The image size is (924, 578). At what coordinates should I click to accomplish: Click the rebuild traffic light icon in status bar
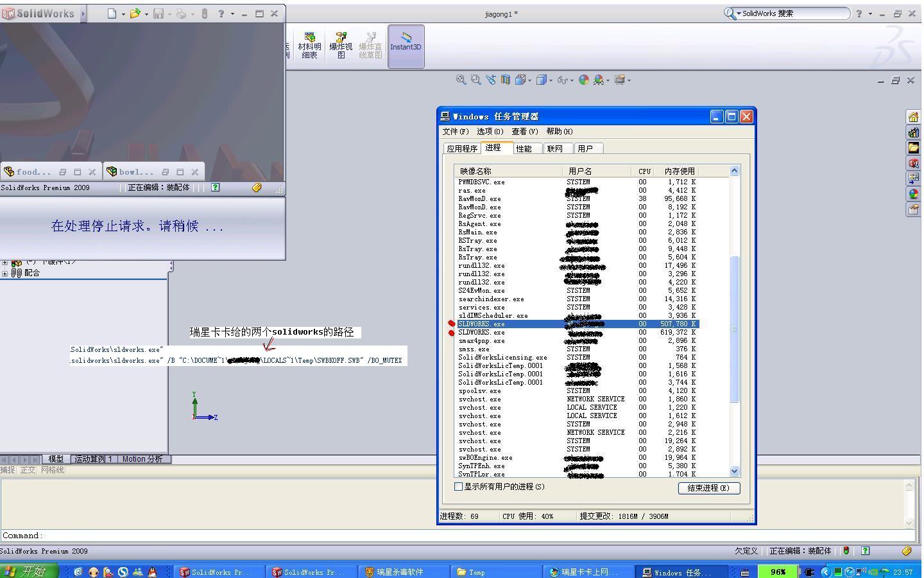pos(846,550)
